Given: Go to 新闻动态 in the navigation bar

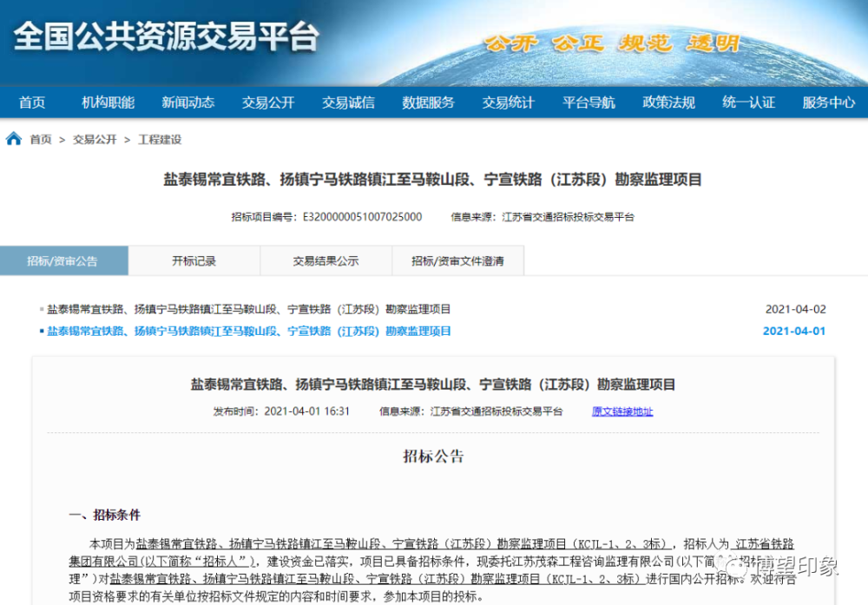Looking at the screenshot, I should coord(187,102).
